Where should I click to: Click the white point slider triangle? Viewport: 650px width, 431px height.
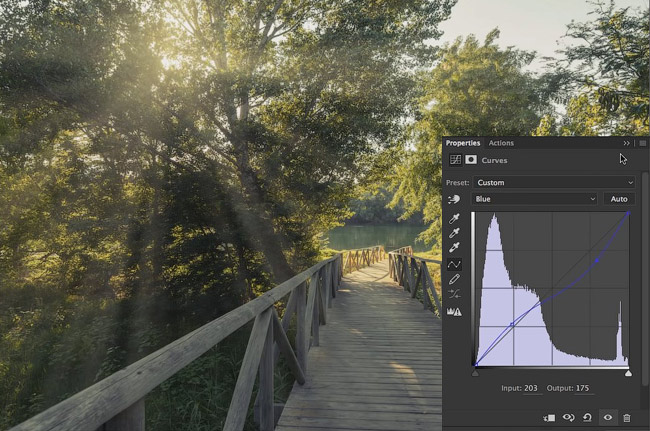pyautogui.click(x=628, y=373)
